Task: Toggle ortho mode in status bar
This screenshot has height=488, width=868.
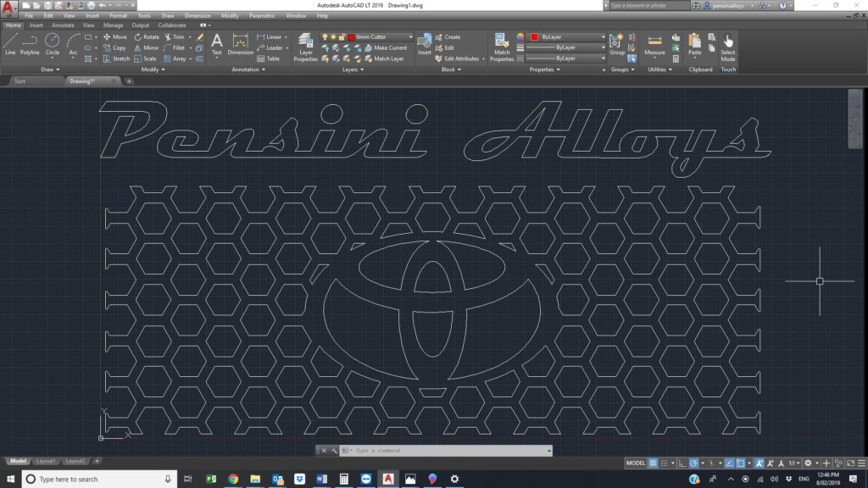Action: coord(682,463)
